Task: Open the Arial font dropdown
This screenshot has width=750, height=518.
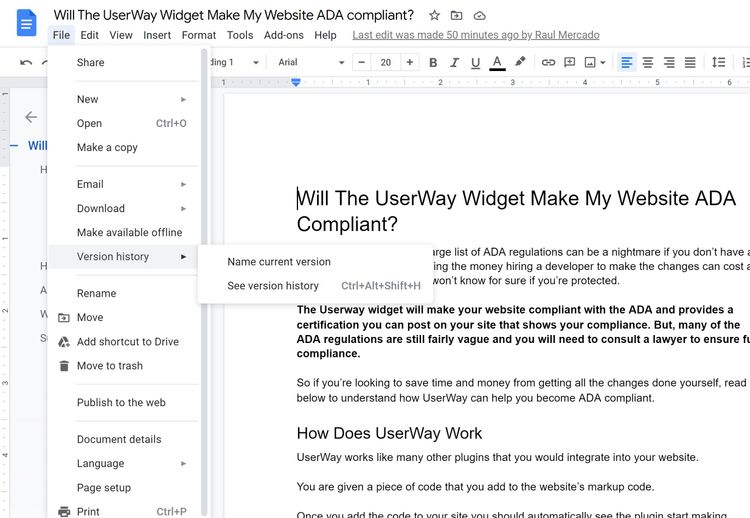Action: point(311,62)
